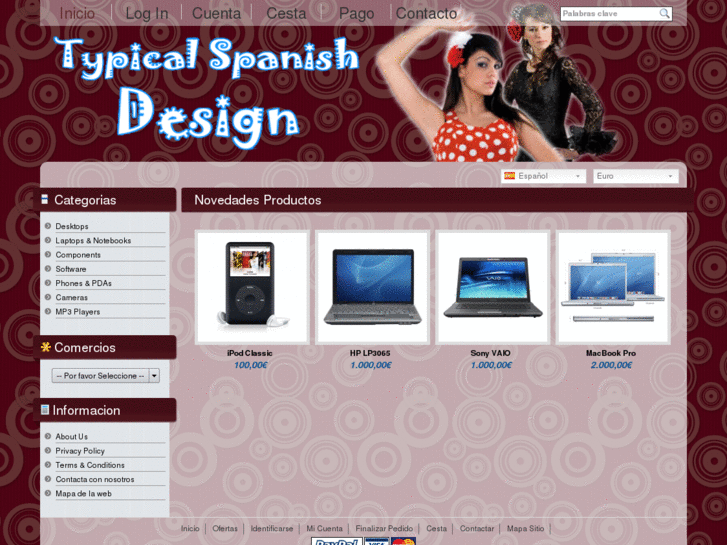Click footer Mapa Sitio link
The height and width of the screenshot is (545, 727).
(525, 528)
